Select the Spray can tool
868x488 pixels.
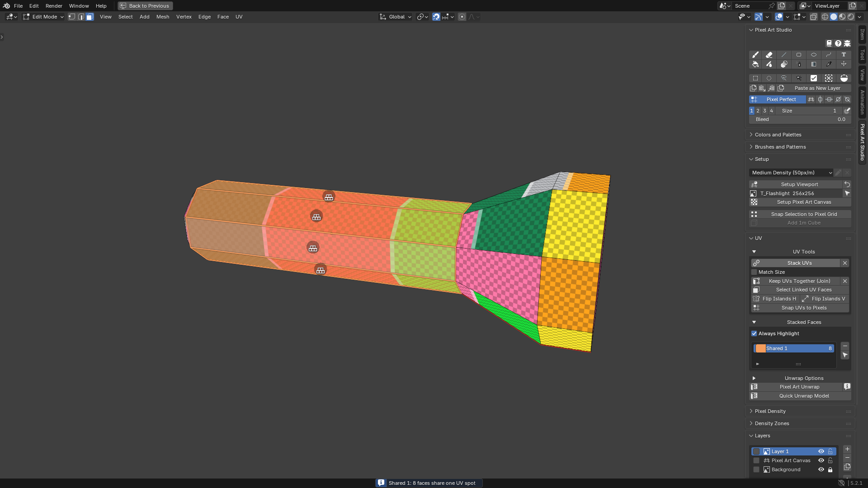pos(799,64)
